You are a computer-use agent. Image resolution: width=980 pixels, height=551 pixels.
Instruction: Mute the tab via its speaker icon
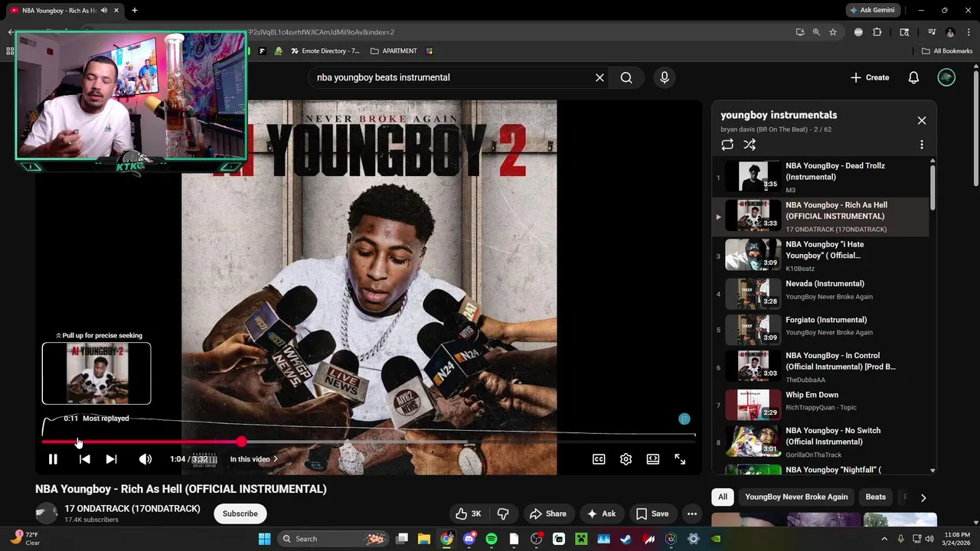coord(104,10)
